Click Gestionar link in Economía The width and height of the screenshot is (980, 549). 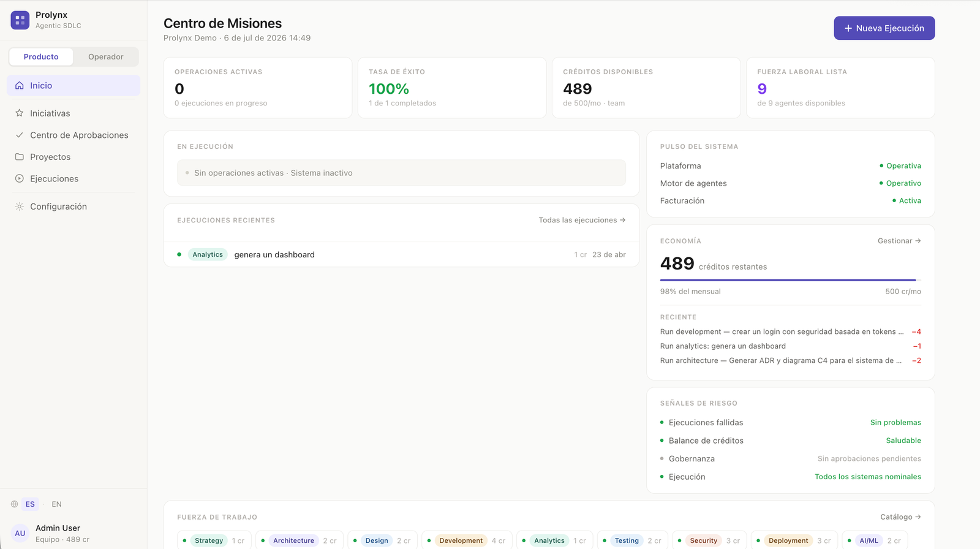click(899, 241)
